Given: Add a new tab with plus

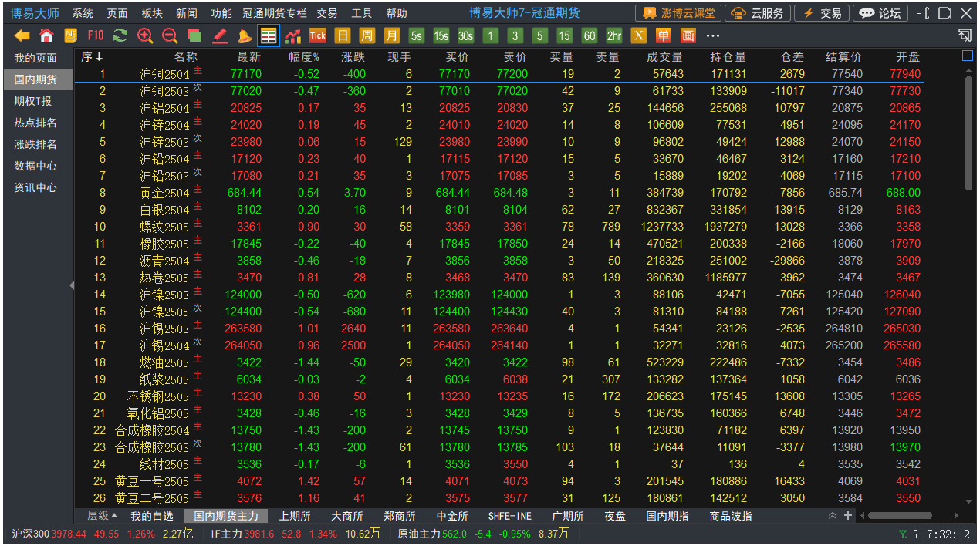Looking at the screenshot, I should point(848,516).
